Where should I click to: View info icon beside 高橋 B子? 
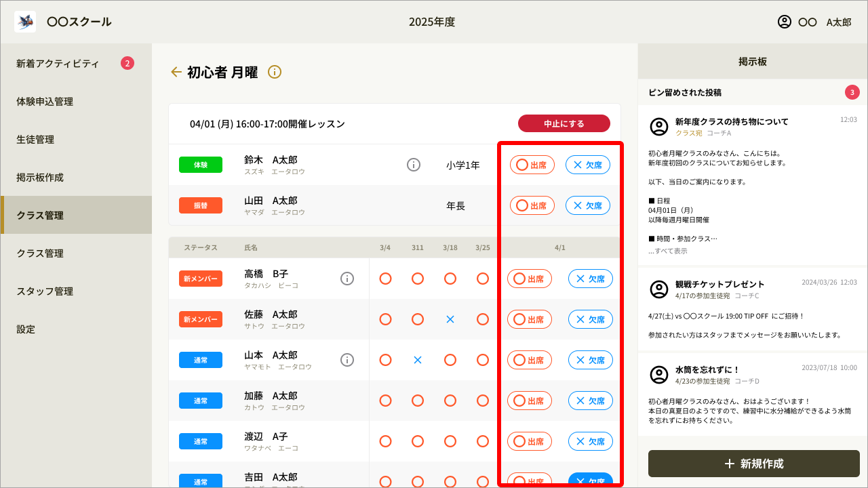pos(347,279)
